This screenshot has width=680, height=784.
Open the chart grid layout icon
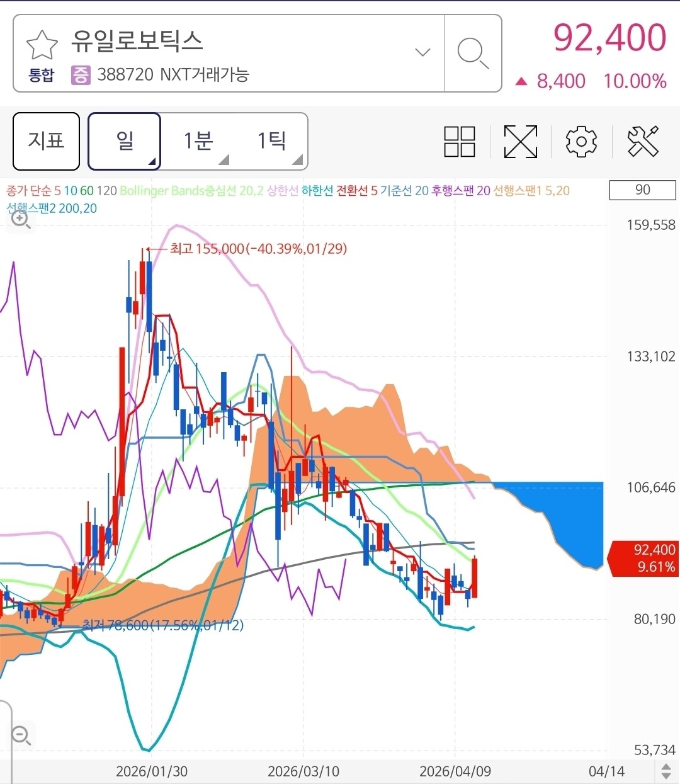pyautogui.click(x=460, y=141)
